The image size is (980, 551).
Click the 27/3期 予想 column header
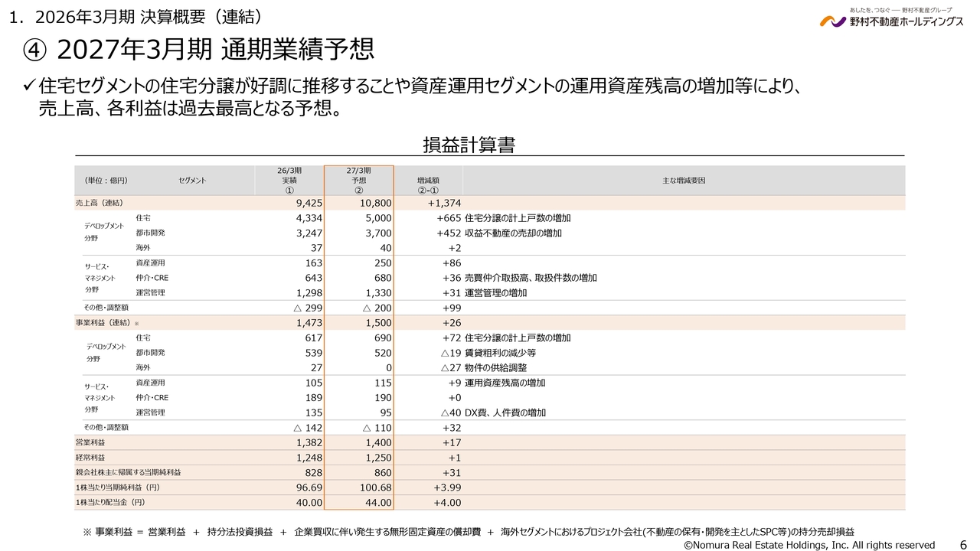(x=358, y=181)
